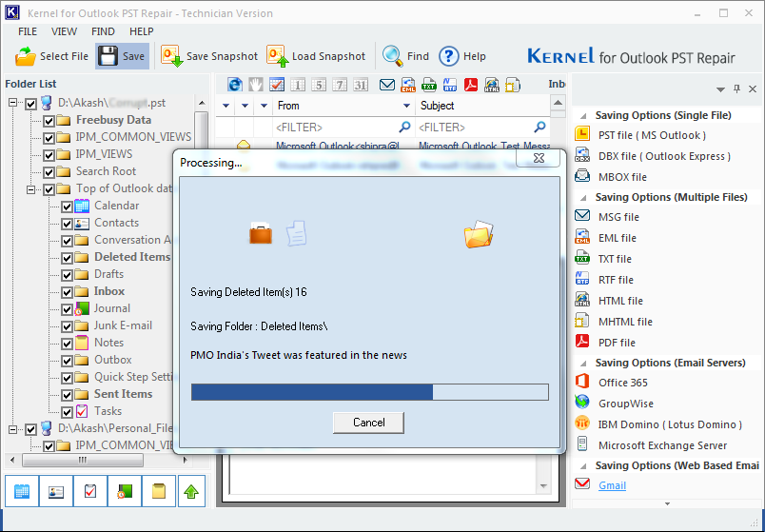Viewport: 765px width, 532px height.
Task: Click the From column filter field
Action: (x=343, y=128)
